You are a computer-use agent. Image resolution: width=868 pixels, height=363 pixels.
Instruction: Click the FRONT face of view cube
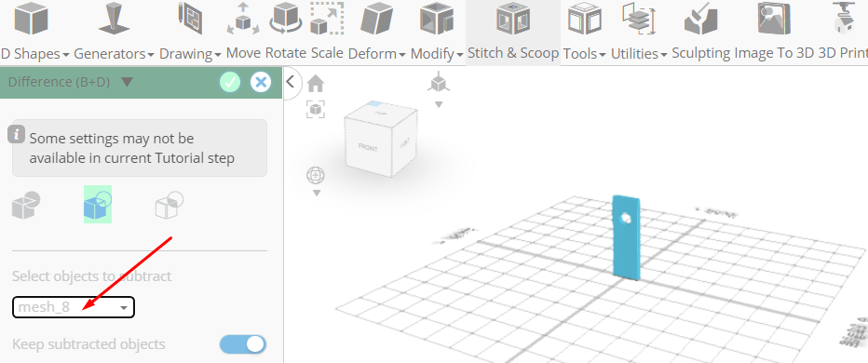coord(368,147)
